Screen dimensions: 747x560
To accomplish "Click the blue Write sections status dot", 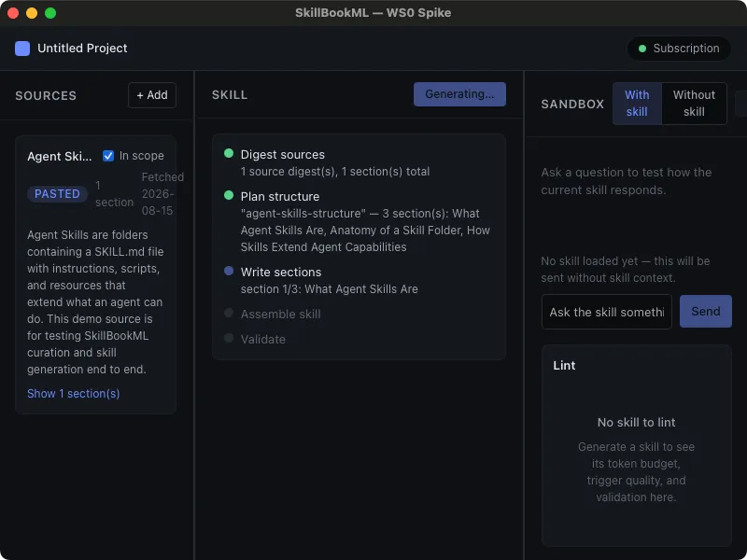I will click(229, 271).
